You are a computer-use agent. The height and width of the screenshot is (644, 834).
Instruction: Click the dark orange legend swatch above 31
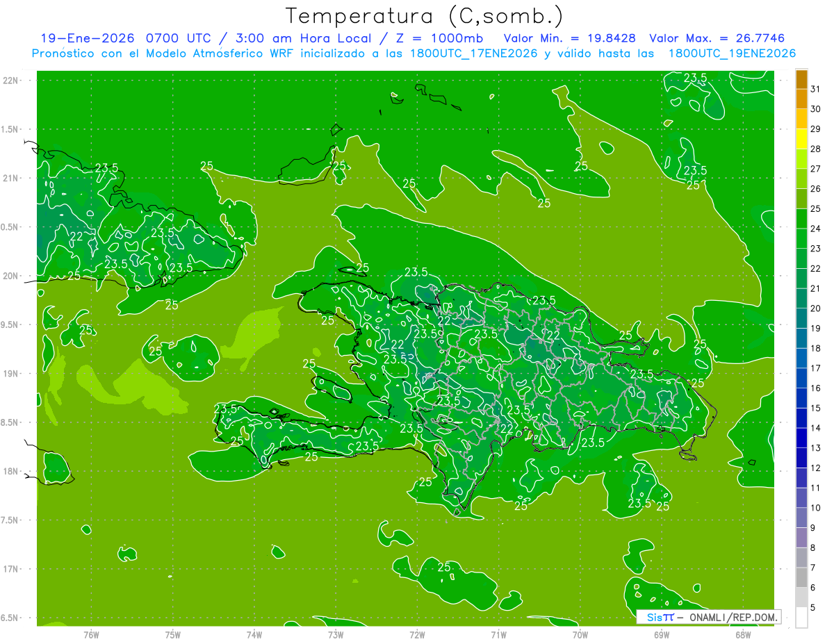click(x=801, y=79)
